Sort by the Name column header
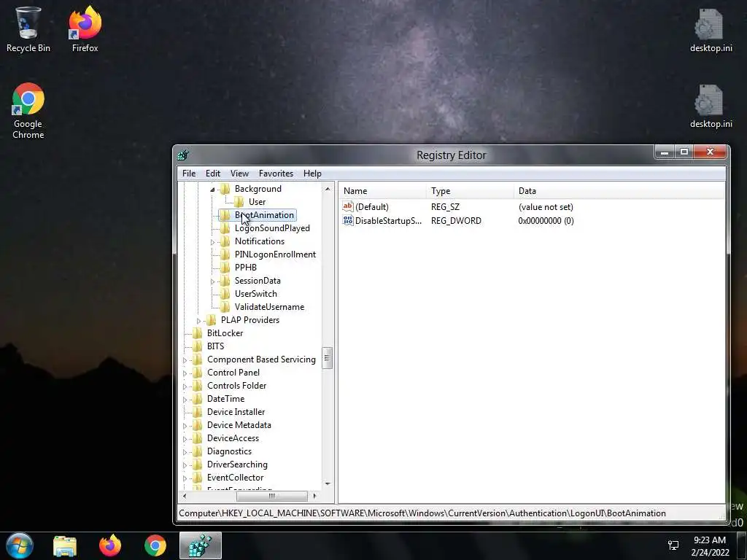747x560 pixels. (x=383, y=191)
